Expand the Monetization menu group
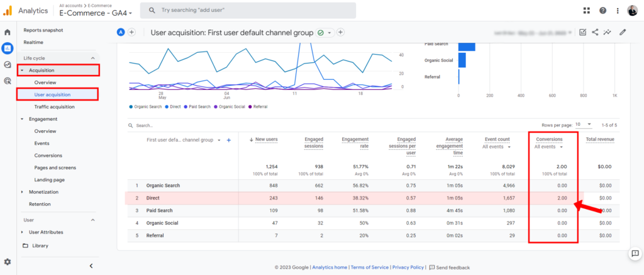Screen dimensions: 644x275 [23, 192]
